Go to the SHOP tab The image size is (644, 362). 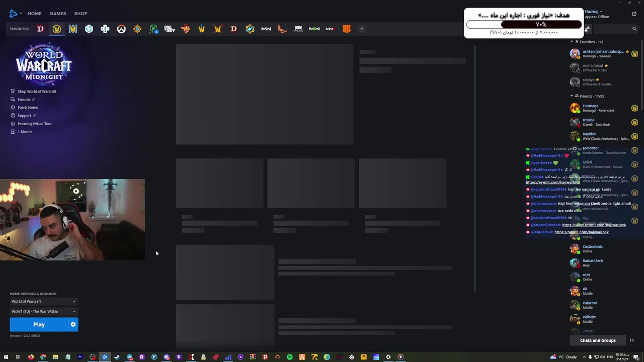[80, 14]
